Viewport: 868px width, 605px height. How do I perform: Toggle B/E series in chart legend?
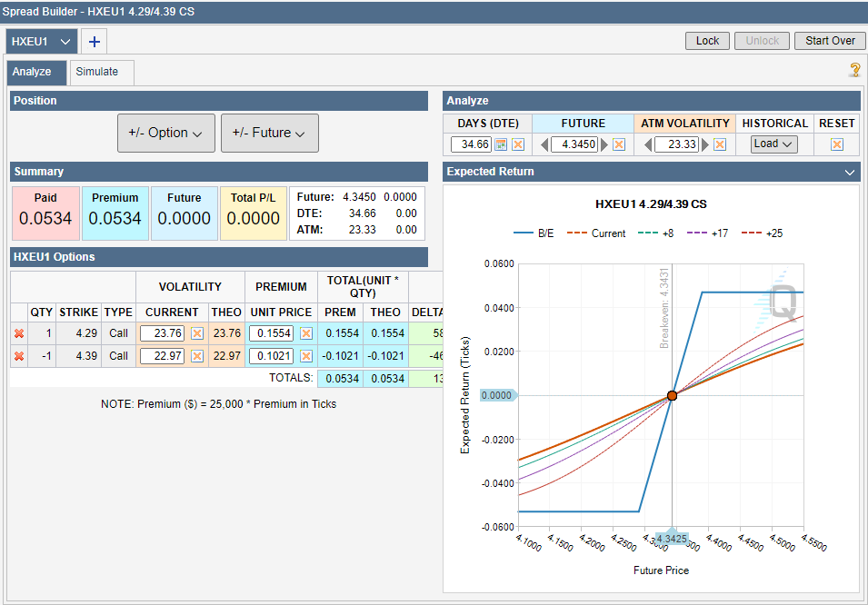tap(534, 233)
